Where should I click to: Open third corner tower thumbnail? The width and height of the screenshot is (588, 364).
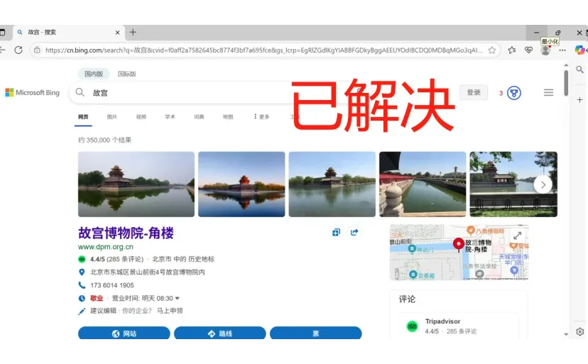332,184
